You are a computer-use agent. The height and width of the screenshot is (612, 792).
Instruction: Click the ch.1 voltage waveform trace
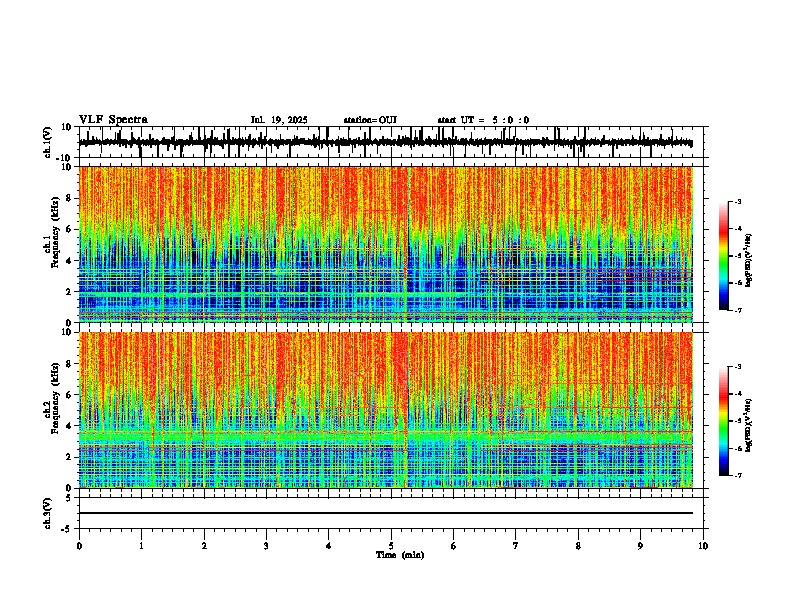click(385, 142)
